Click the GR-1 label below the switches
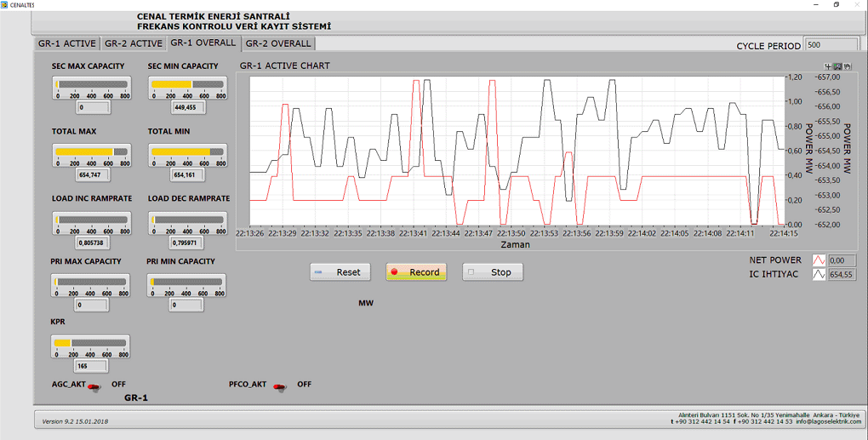 tap(136, 398)
